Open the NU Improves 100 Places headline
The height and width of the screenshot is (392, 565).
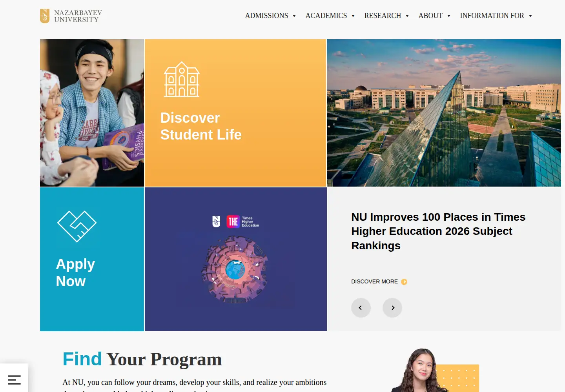(x=438, y=231)
